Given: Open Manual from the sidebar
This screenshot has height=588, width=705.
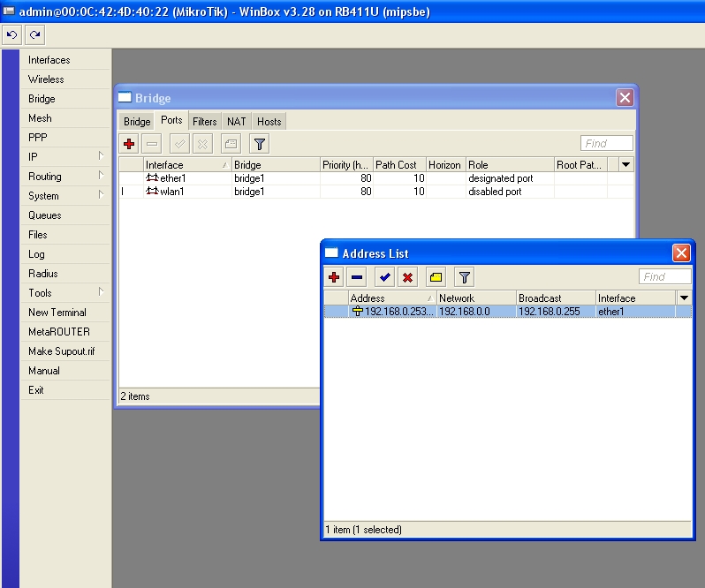Looking at the screenshot, I should tap(65, 371).
